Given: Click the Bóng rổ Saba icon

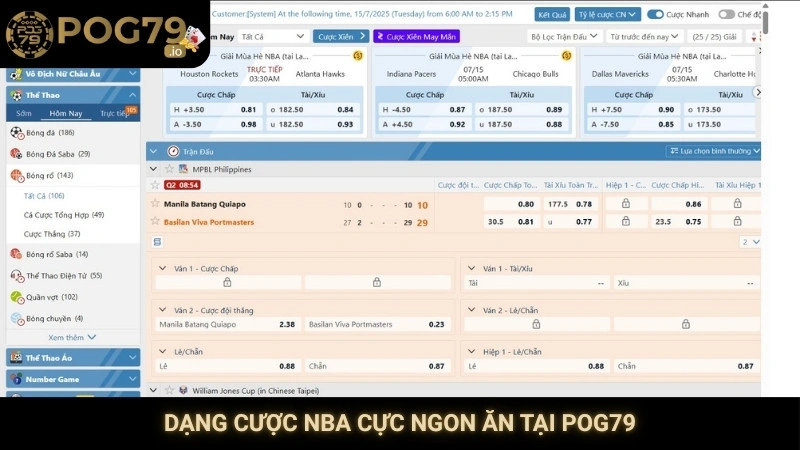Looking at the screenshot, I should click(17, 254).
